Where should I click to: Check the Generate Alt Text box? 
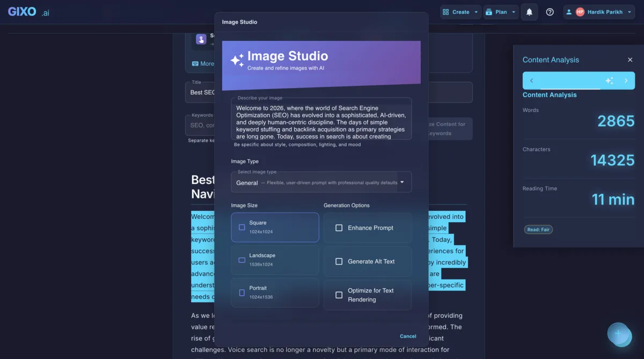[x=339, y=261]
